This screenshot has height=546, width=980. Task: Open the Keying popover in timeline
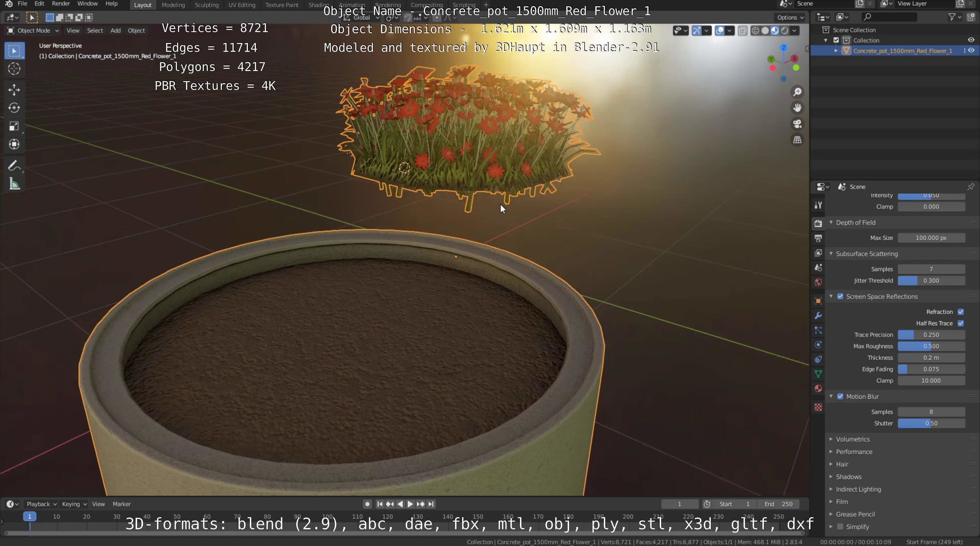(74, 504)
